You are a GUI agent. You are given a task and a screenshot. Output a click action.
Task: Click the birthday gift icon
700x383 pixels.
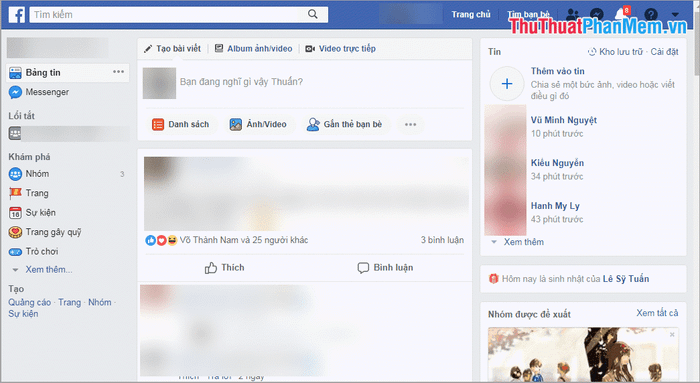(x=493, y=279)
